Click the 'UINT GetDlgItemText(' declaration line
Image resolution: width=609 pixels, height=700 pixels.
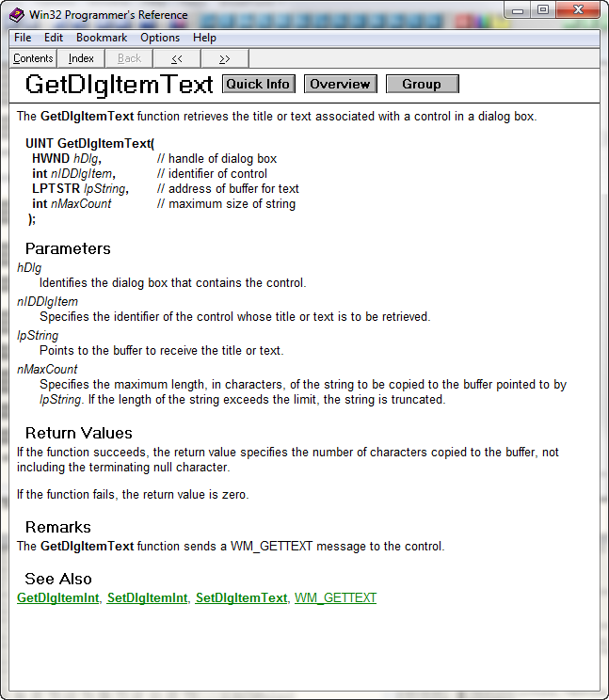[89, 143]
